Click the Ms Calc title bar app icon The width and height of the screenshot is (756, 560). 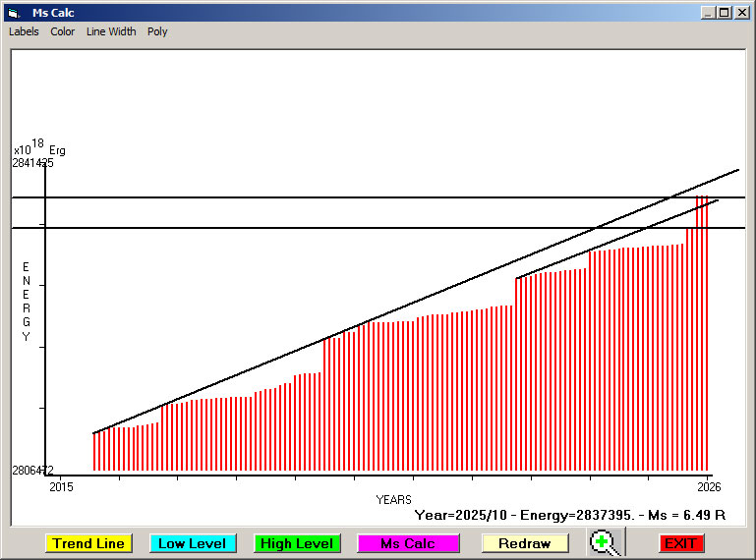click(x=14, y=13)
